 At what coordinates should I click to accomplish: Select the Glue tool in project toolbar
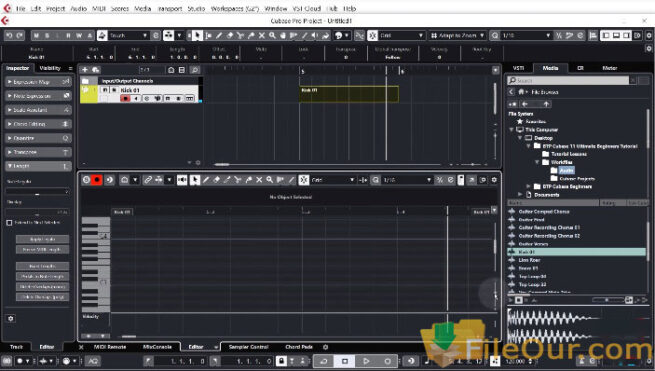point(251,36)
